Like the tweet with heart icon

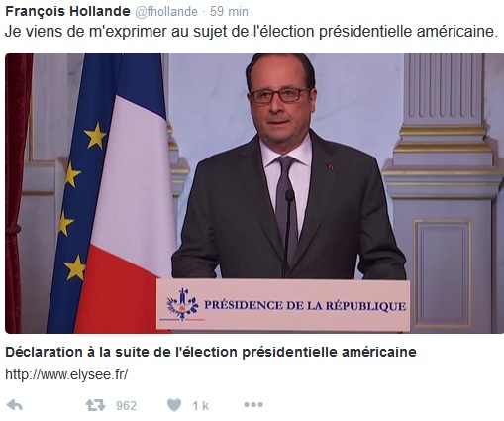tap(174, 405)
